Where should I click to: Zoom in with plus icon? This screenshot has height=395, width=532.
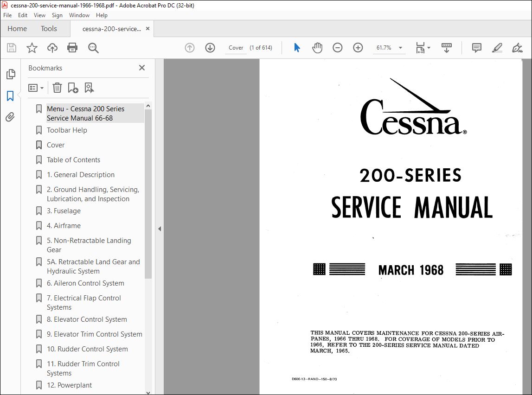tap(358, 48)
